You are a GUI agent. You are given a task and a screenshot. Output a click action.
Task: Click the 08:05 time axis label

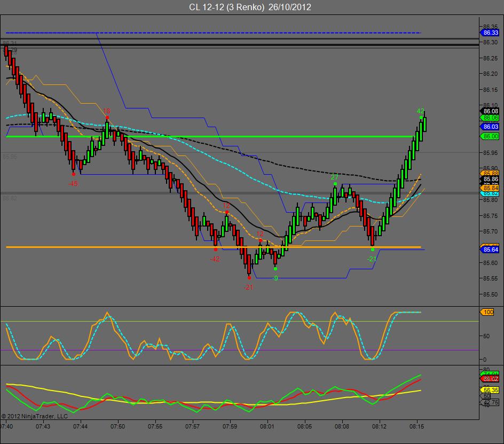[x=304, y=426]
